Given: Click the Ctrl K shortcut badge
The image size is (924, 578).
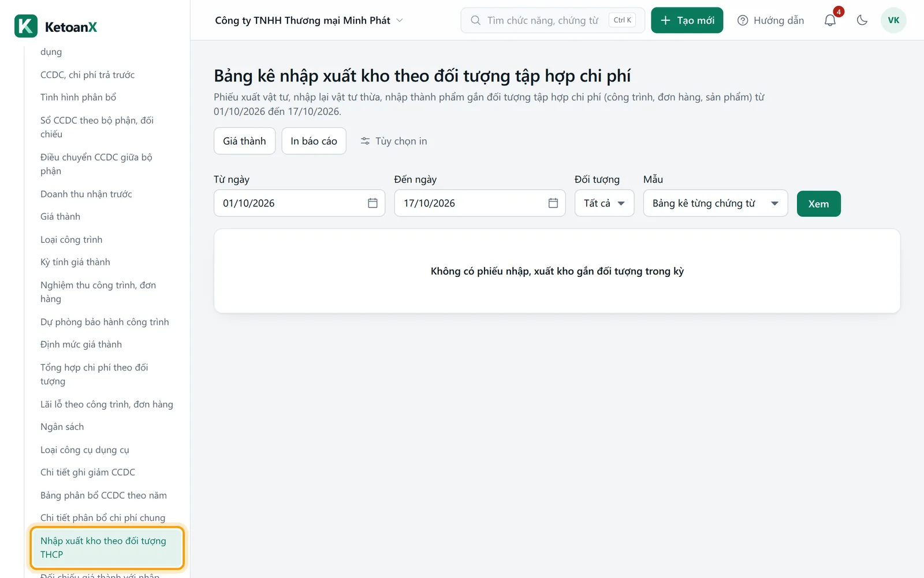Looking at the screenshot, I should coord(622,20).
